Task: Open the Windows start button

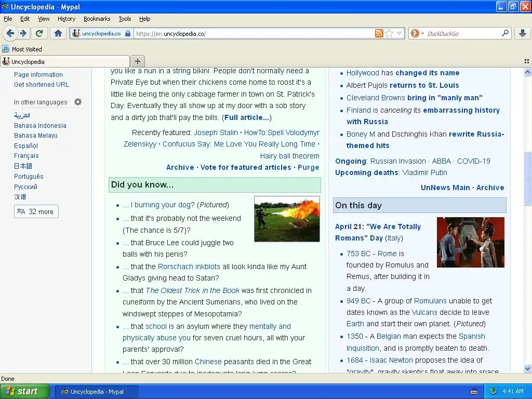Action: (25, 392)
